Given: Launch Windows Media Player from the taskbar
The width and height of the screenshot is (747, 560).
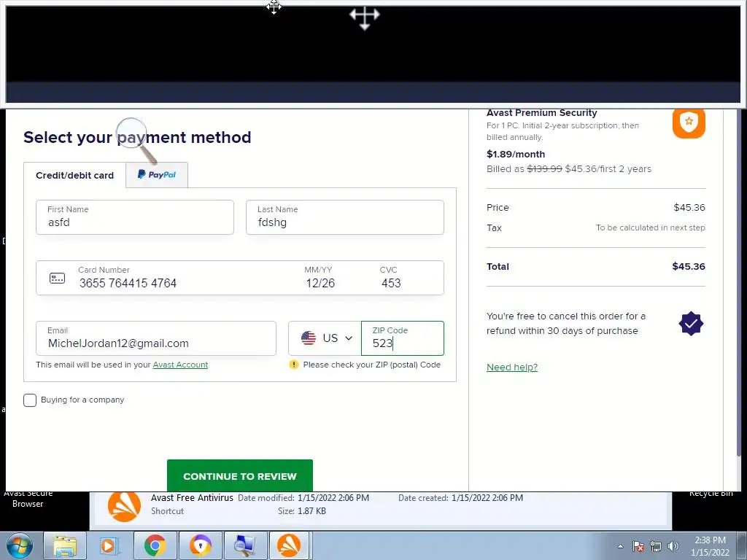Looking at the screenshot, I should (x=109, y=545).
